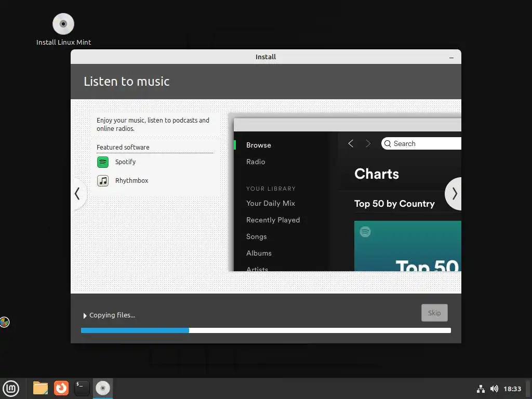
Task: Open the clock showing 18:33
Action: click(x=512, y=389)
